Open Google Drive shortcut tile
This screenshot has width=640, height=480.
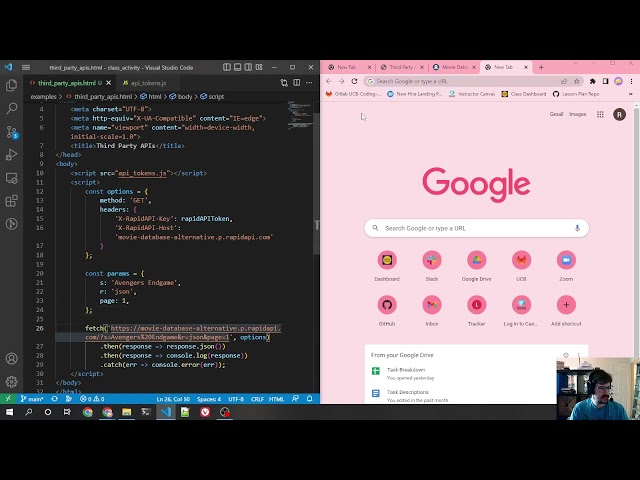click(x=476, y=266)
